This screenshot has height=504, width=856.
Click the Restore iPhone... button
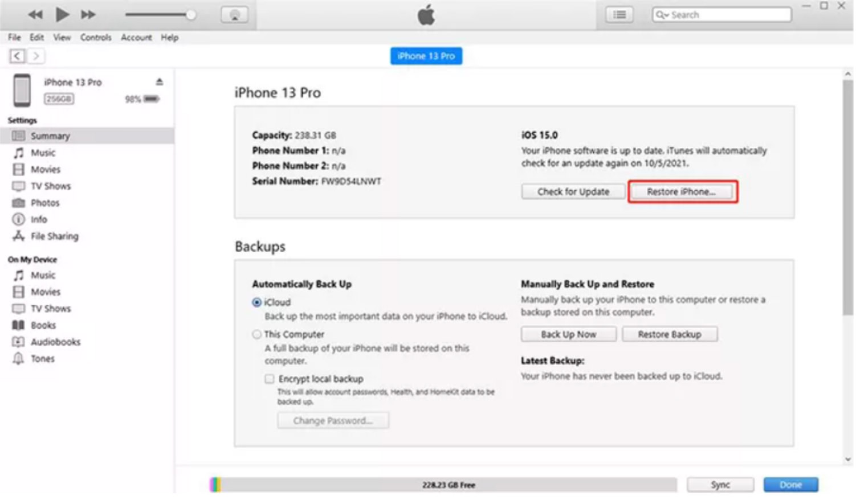(681, 192)
